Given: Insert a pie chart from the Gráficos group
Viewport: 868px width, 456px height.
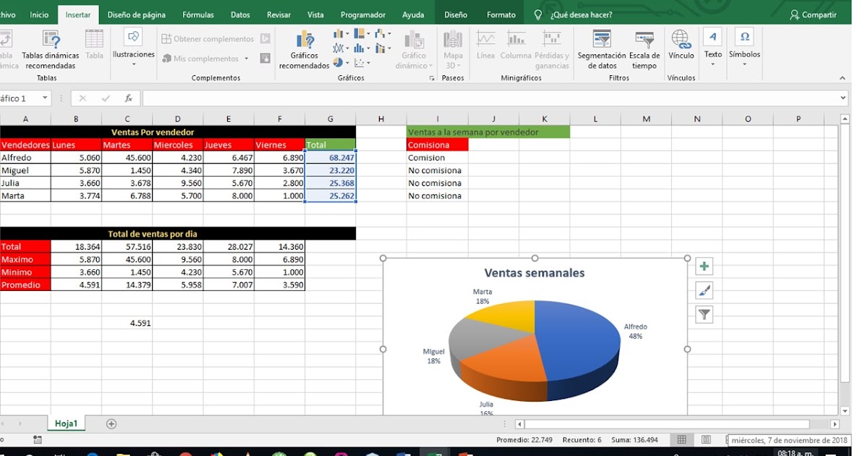Looking at the screenshot, I should pyautogui.click(x=338, y=62).
